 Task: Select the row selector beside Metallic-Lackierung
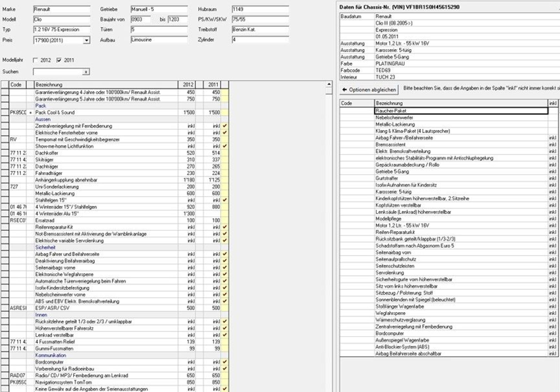pyautogui.click(x=5, y=193)
